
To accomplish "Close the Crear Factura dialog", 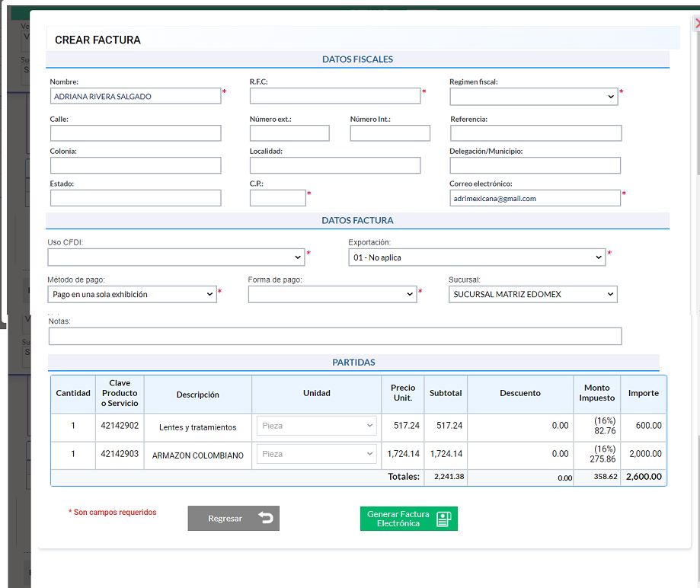I will tap(696, 23).
